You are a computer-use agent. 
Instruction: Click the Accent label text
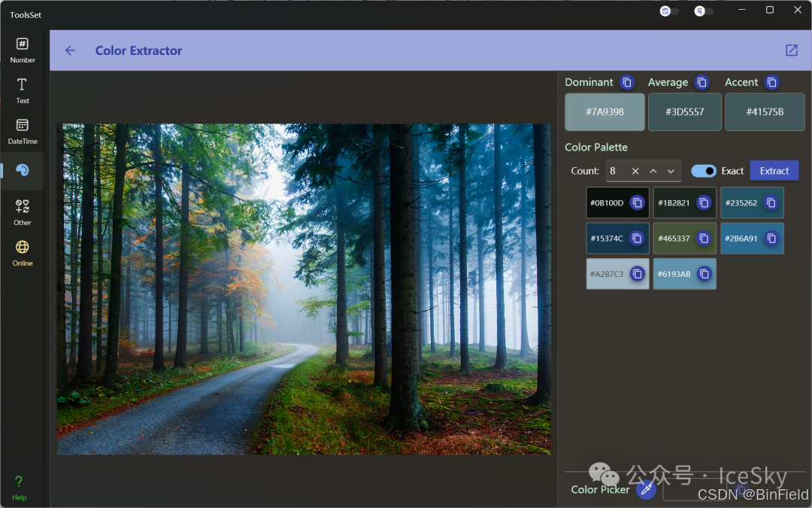coord(741,83)
